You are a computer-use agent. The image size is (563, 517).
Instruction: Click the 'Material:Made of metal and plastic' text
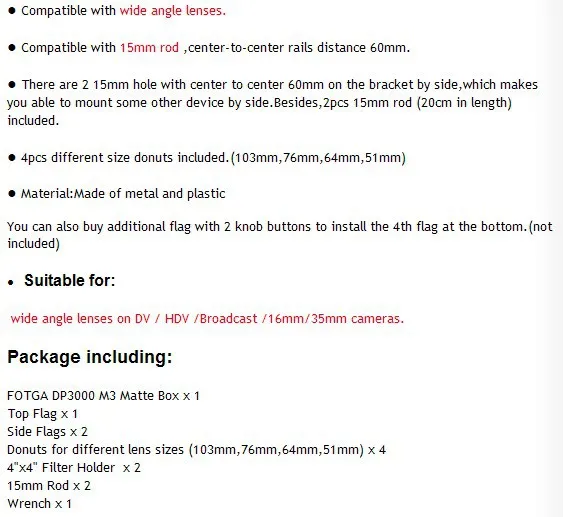click(123, 194)
